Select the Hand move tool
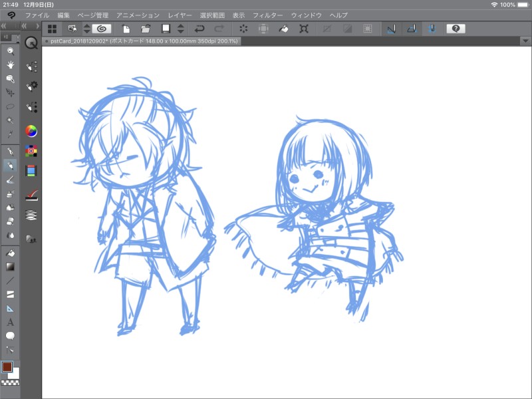This screenshot has width=532, height=399. [x=11, y=65]
